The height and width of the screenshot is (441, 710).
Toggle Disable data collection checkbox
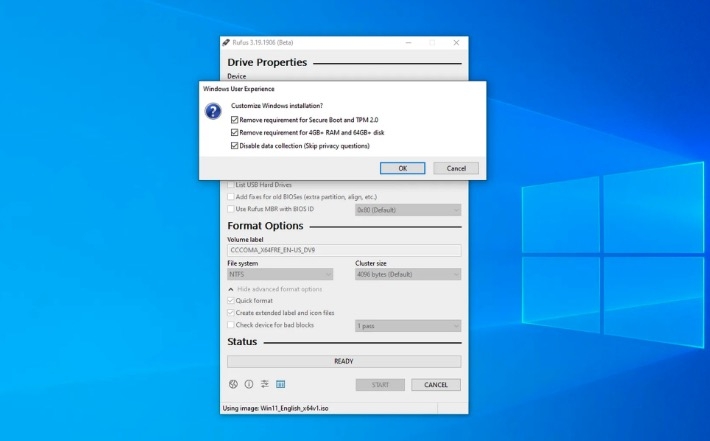tap(234, 146)
